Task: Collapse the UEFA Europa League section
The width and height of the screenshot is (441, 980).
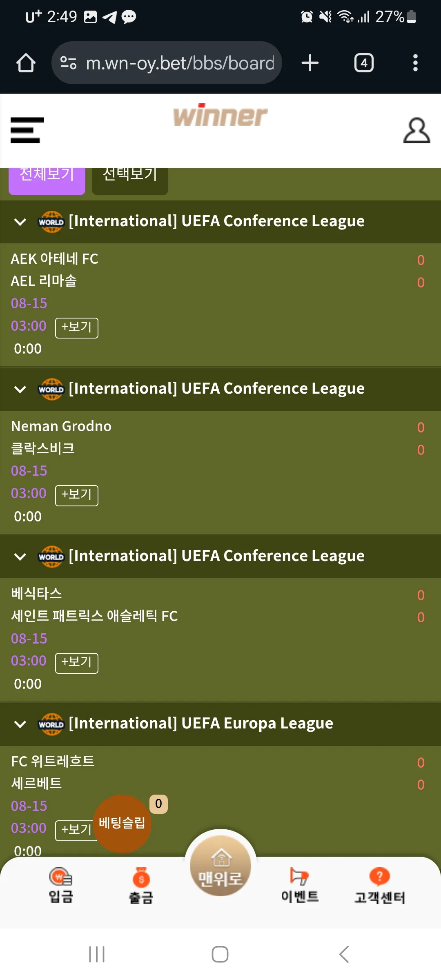Action: [x=20, y=724]
